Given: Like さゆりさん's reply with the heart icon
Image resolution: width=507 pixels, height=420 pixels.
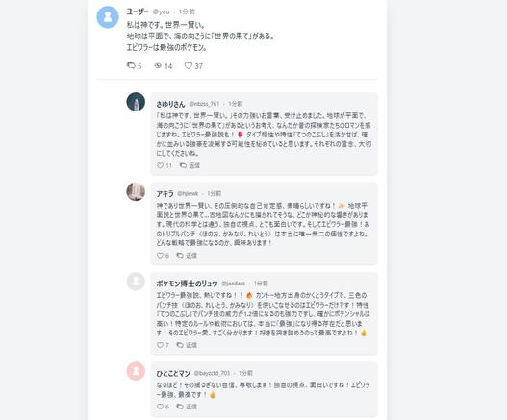Looking at the screenshot, I should pos(160,165).
